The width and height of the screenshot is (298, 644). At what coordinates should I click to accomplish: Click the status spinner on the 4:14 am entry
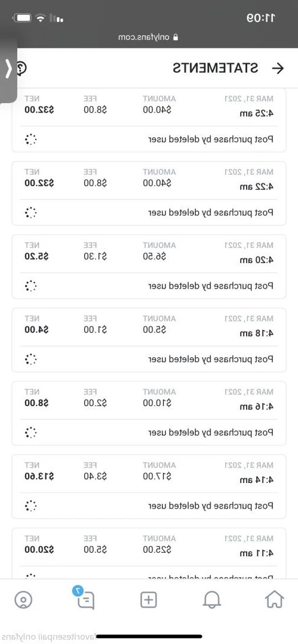(x=31, y=506)
